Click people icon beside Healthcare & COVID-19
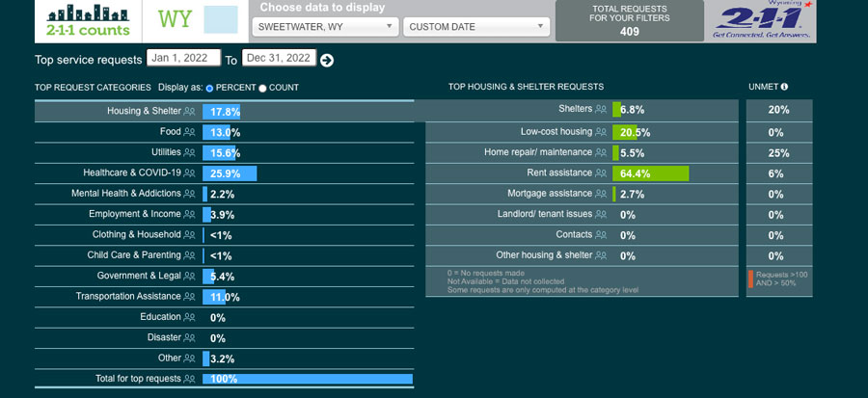Viewport: 868px width, 398px height. click(x=189, y=173)
